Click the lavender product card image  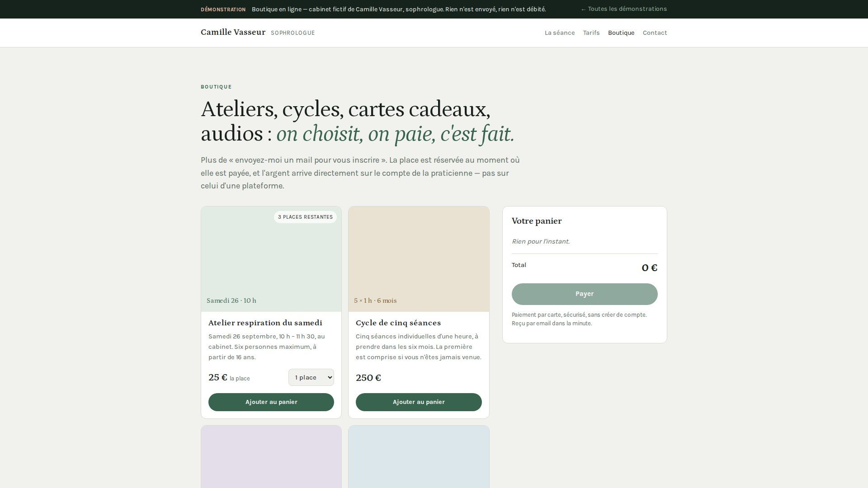(271, 457)
